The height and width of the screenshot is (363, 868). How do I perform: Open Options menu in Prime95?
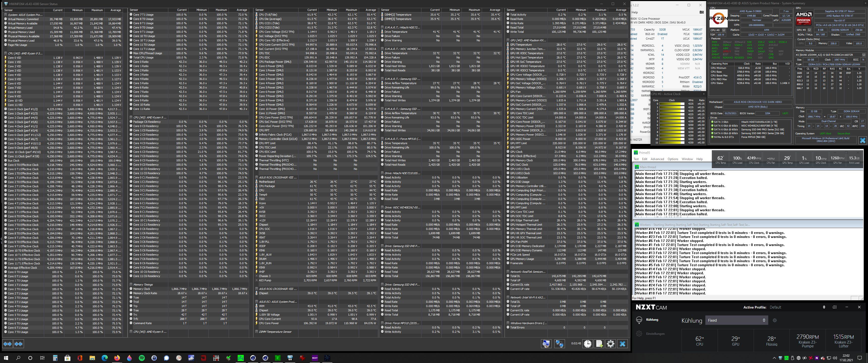tap(672, 159)
